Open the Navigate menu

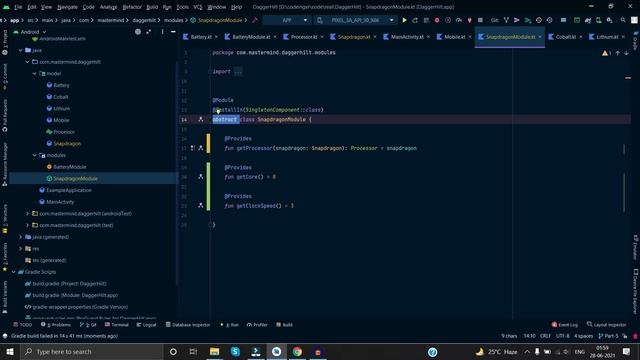67,7
